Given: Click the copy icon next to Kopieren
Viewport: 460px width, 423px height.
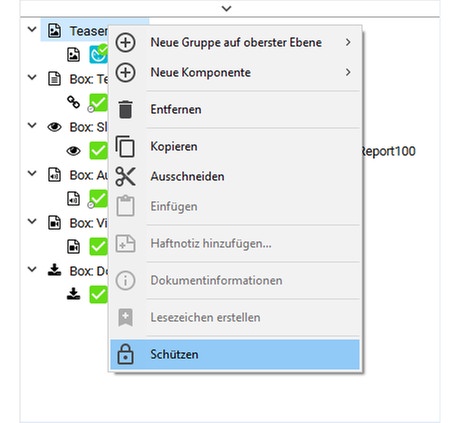Looking at the screenshot, I should tap(125, 146).
